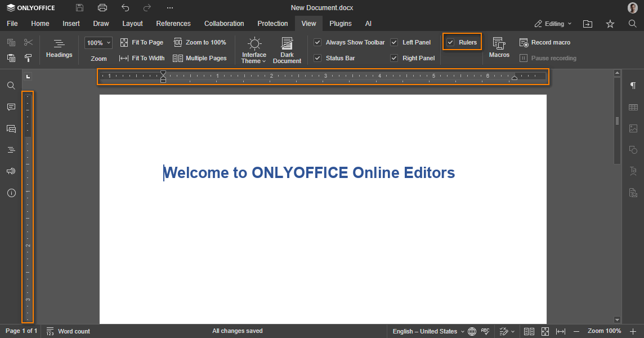
Task: Click status bar fit to width icon
Action: [561, 331]
